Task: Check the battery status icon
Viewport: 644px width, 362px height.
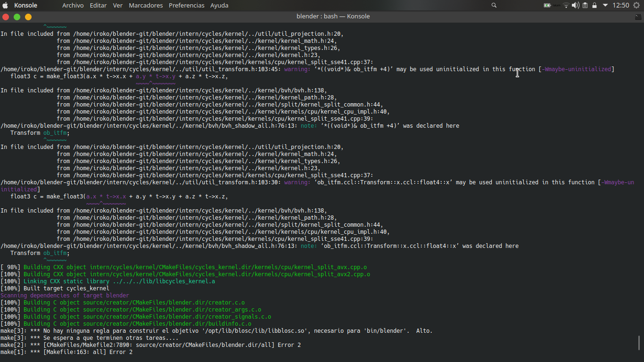Action: (547, 5)
